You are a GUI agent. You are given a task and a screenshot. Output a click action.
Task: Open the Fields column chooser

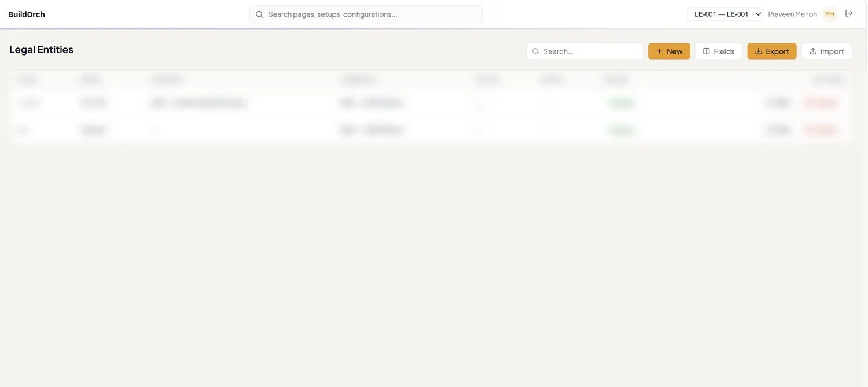coord(719,51)
